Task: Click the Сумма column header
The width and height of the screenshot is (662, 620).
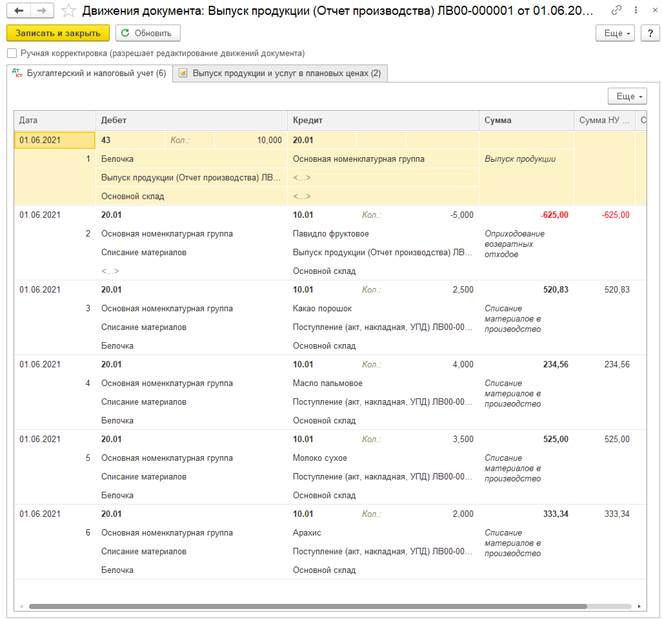Action: (x=526, y=121)
